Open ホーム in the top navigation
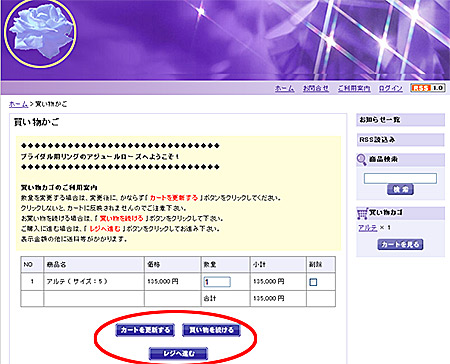The width and height of the screenshot is (450, 364). click(284, 88)
